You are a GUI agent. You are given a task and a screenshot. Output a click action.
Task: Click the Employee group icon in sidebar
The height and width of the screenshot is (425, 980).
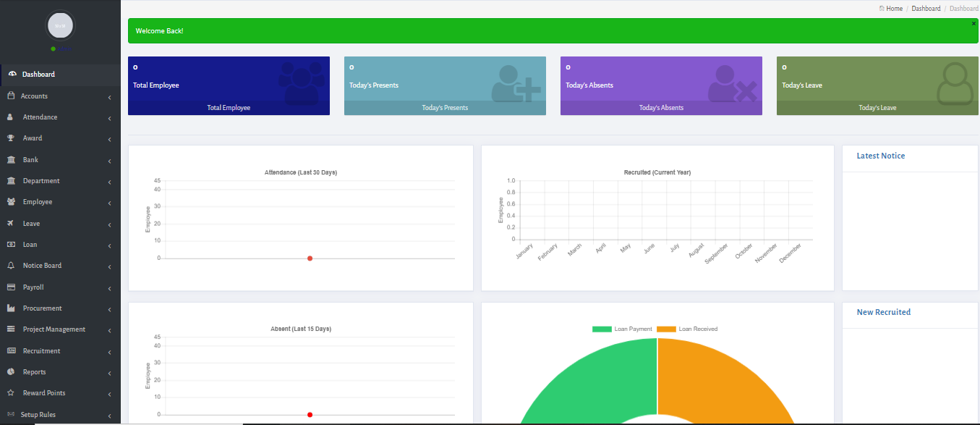[x=10, y=202]
